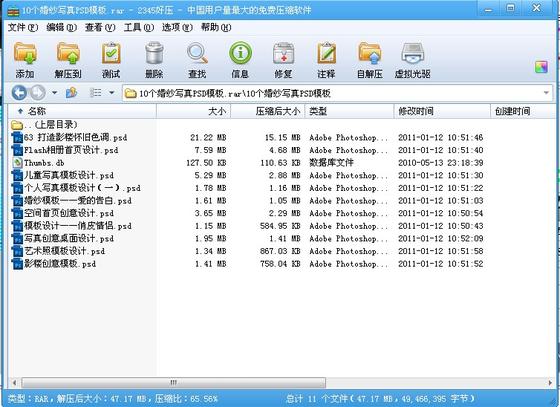Open navigation history dropdown arrow
This screenshot has height=407, width=560.
click(54, 93)
